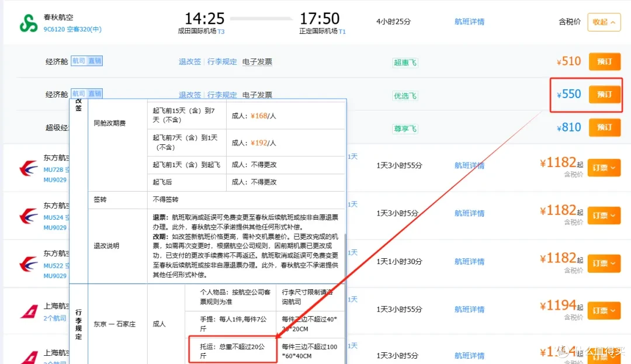
Task: Click the 尊享飞 fare tag
Action: point(405,129)
